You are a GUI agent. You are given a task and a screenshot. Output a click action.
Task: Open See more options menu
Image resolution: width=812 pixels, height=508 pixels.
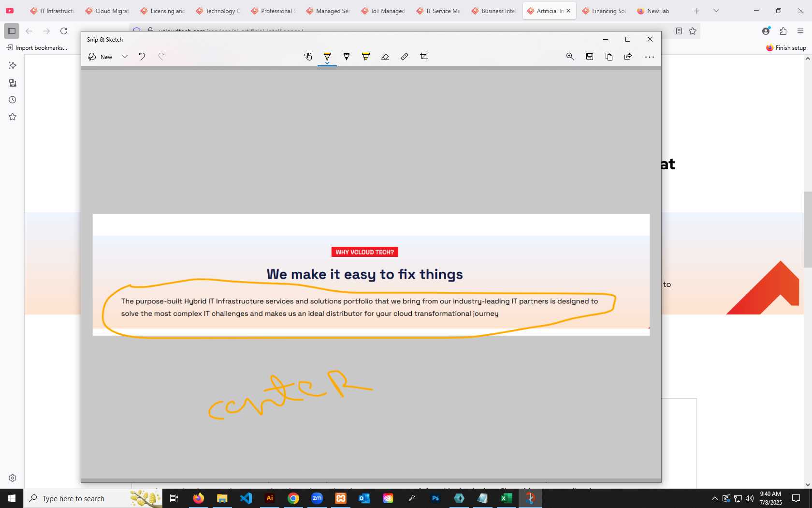point(650,57)
